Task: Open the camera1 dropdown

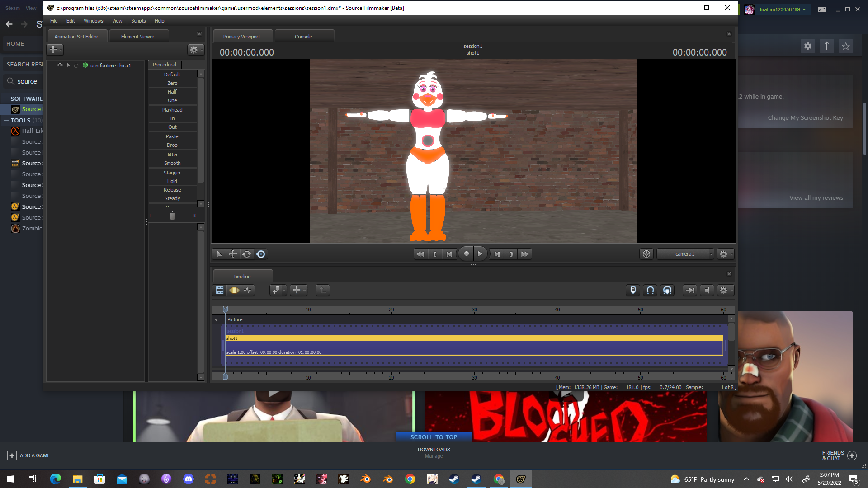Action: (x=685, y=254)
